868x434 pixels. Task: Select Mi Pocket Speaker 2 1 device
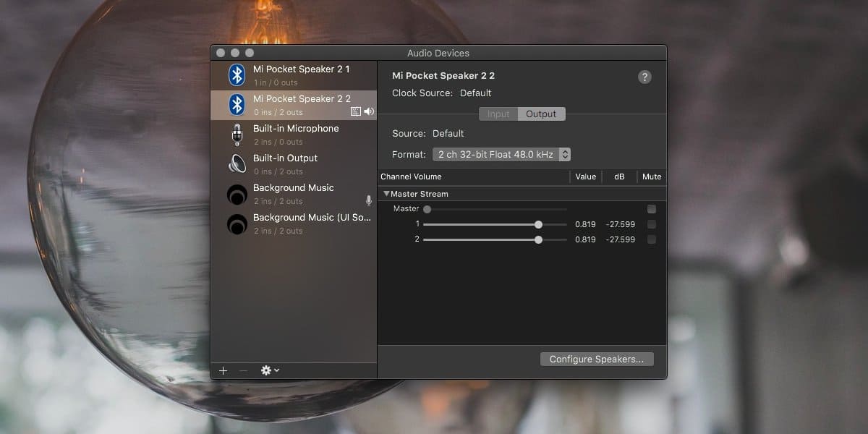[294, 75]
